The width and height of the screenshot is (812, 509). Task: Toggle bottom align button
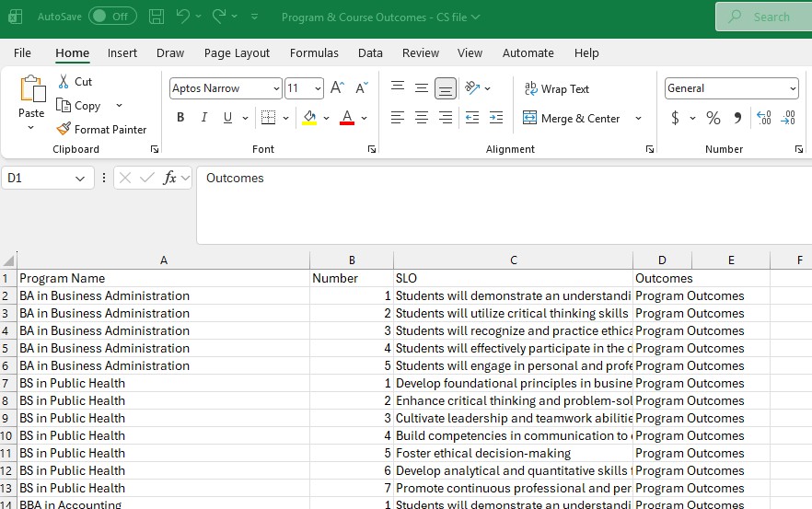446,88
